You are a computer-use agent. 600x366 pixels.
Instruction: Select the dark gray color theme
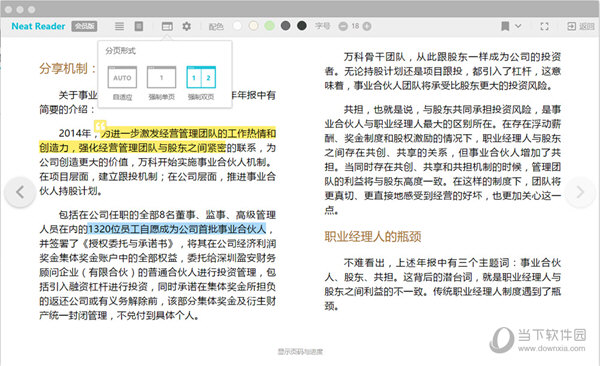pos(285,26)
